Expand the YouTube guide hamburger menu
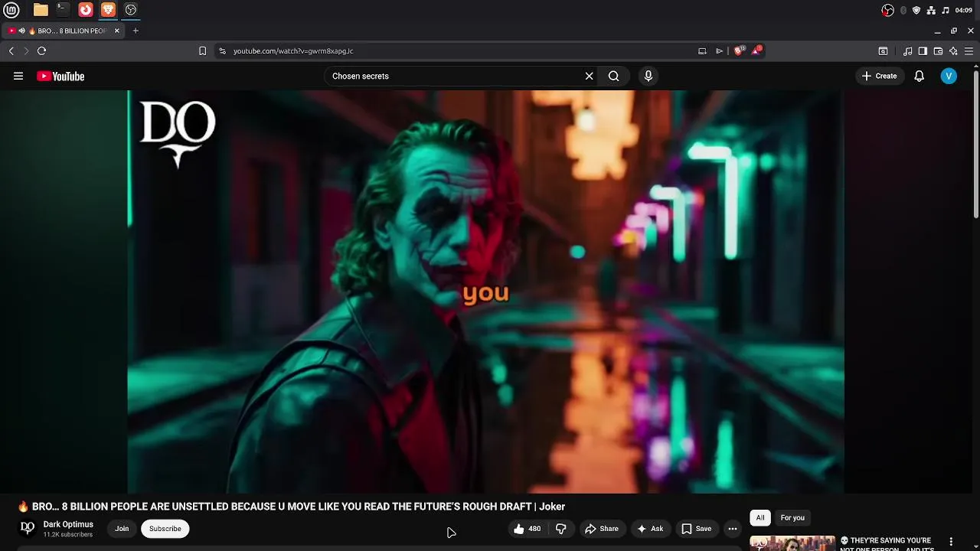 (18, 76)
